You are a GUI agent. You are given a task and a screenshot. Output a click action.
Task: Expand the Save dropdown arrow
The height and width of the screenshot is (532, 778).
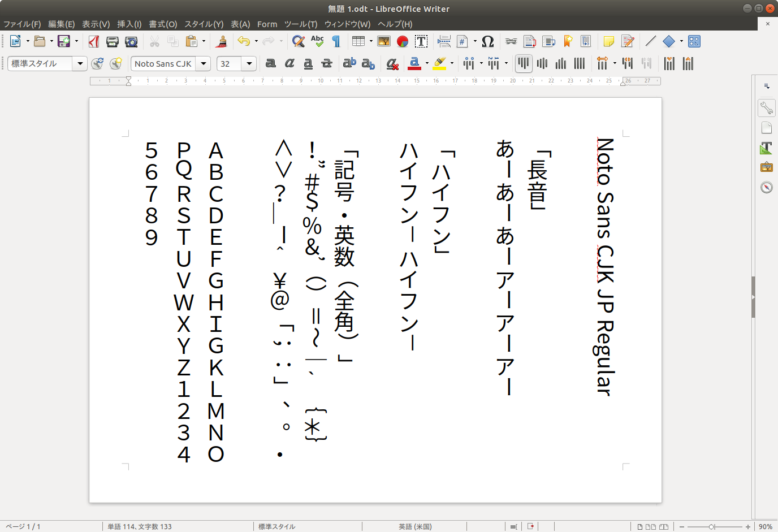point(76,41)
